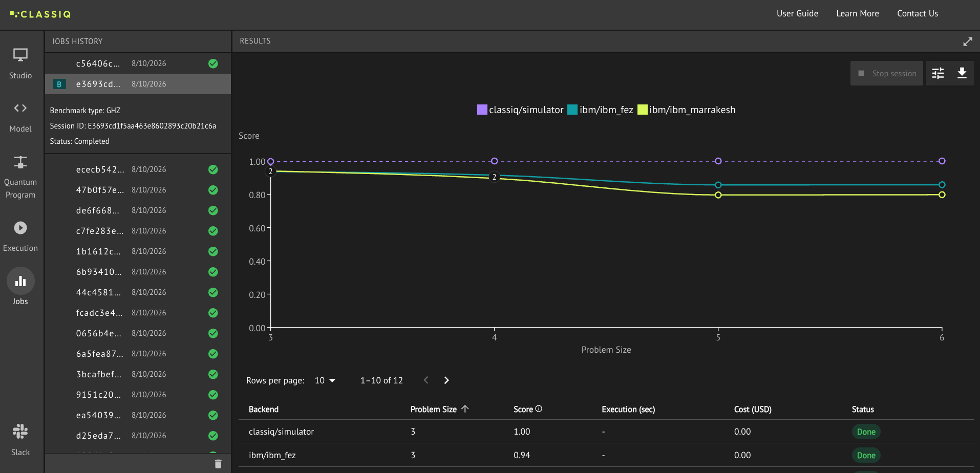Select job fcadc3e4 in jobs history

(138, 313)
